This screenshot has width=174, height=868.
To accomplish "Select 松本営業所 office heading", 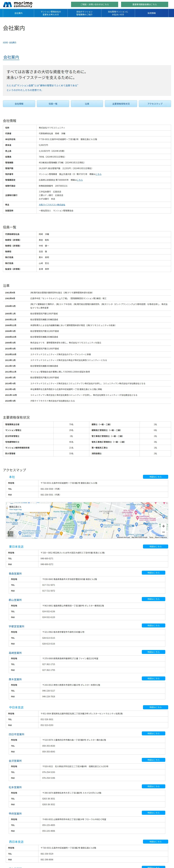I will pyautogui.click(x=15, y=787).
